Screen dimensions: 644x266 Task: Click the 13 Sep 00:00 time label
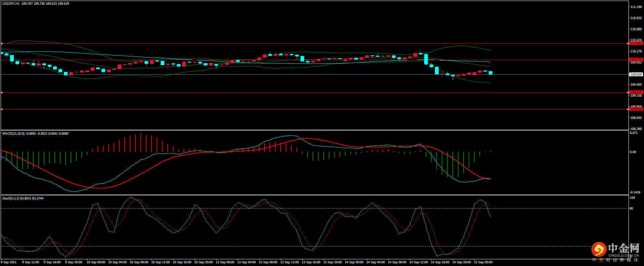[225, 262]
